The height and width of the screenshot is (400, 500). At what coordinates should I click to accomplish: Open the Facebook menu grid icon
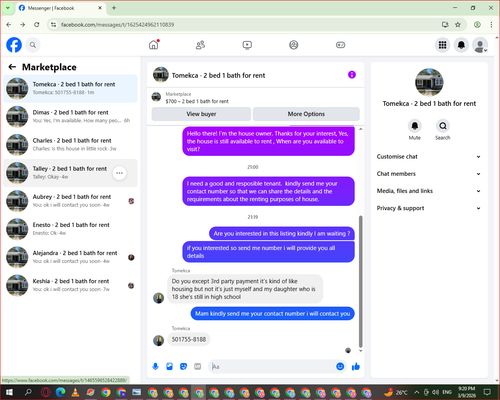coord(442,45)
